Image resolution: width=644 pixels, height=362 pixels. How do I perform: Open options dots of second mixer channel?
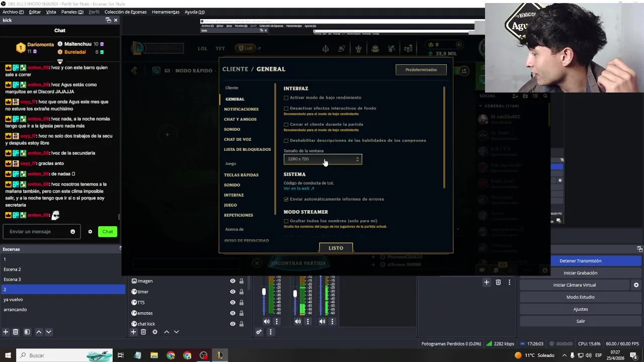pos(308,321)
